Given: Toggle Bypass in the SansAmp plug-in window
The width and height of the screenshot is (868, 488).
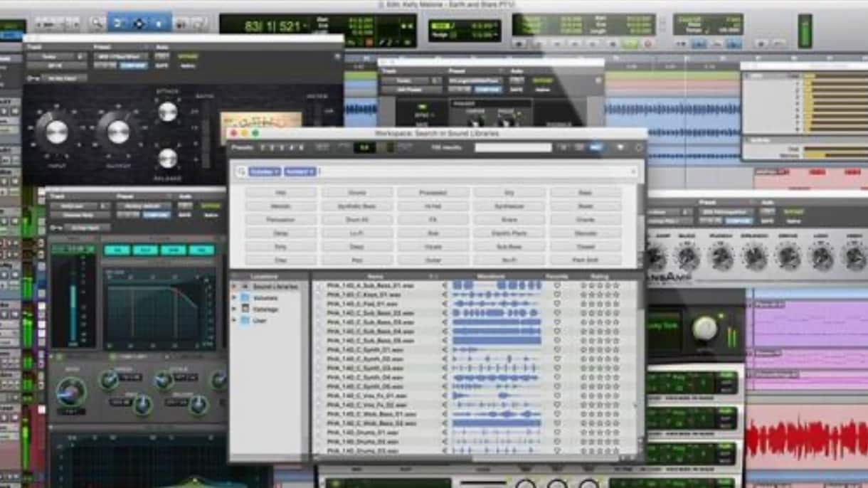Looking at the screenshot, I should click(x=793, y=211).
